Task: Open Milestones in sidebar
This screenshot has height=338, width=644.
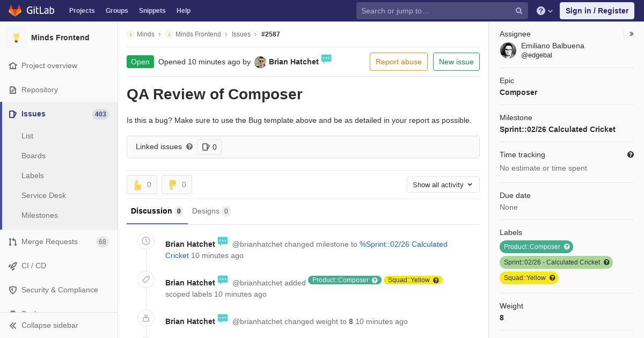Action: 40,215
